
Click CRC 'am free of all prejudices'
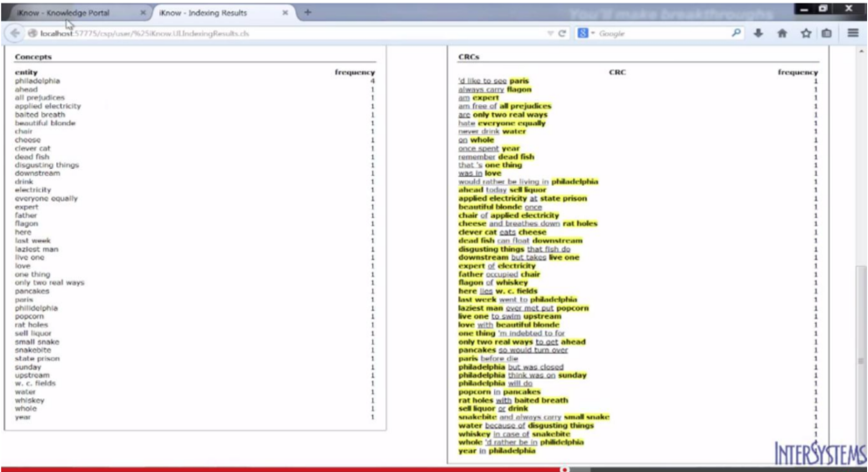click(x=505, y=106)
